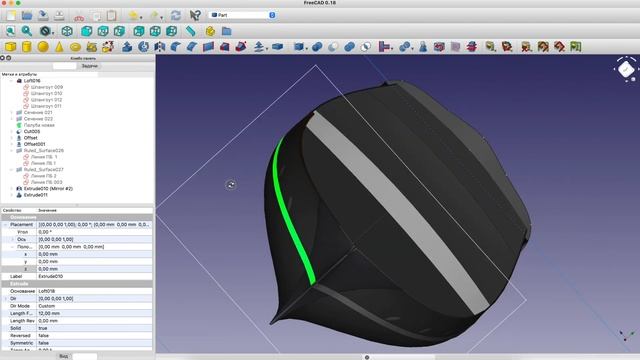Click the Print icon in the top toolbar

(x=59, y=16)
